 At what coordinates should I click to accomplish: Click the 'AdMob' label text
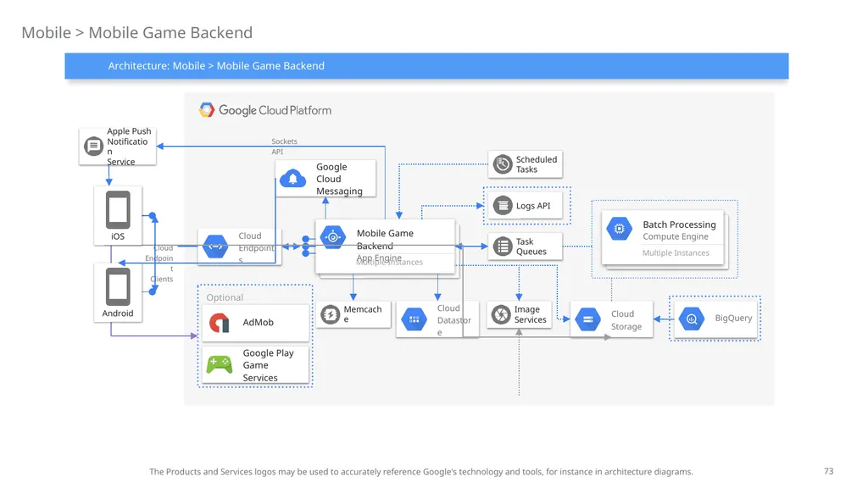(x=258, y=322)
